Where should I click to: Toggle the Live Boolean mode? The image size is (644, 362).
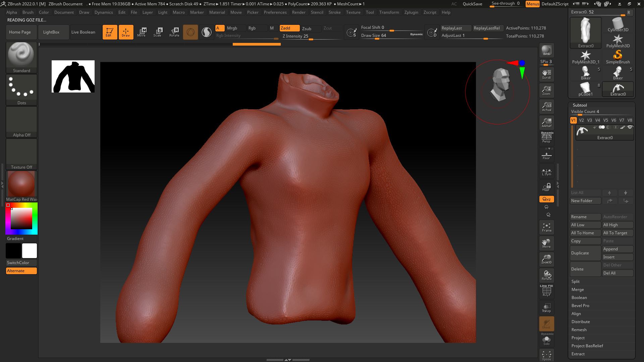pos(83,32)
